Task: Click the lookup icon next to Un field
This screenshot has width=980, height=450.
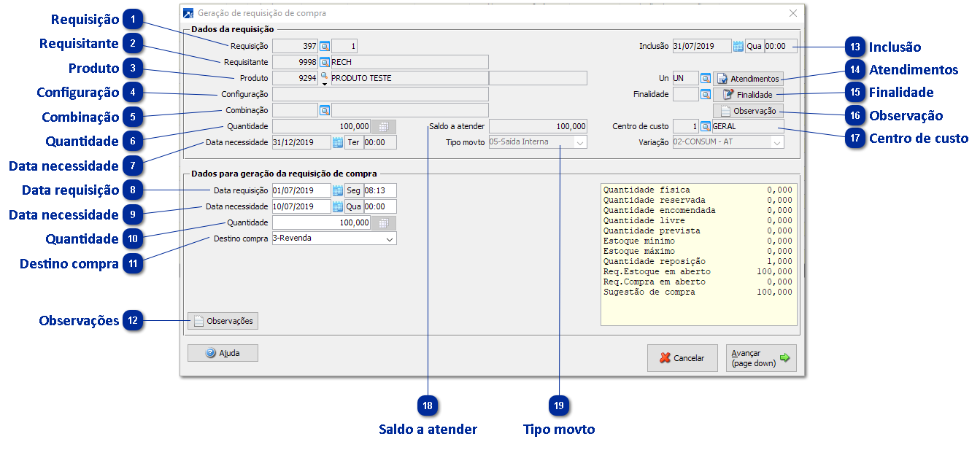Action: pos(706,78)
